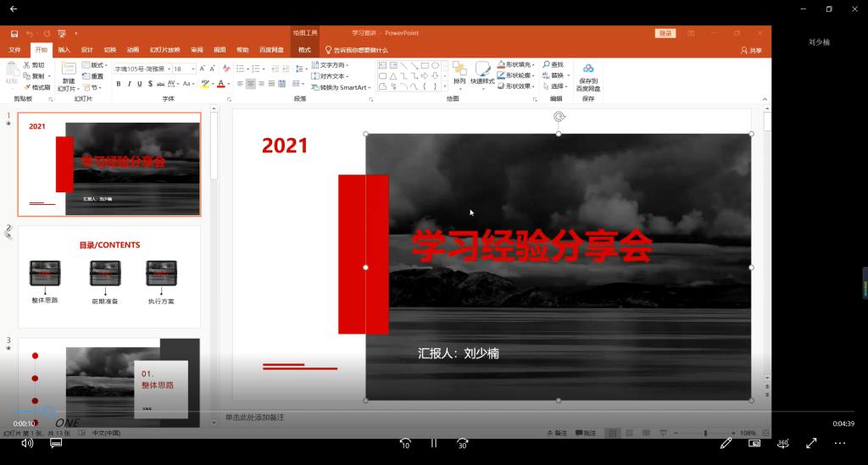The height and width of the screenshot is (465, 868).
Task: Expand the Shape Fill (形状填充) dropdown
Action: coord(533,64)
